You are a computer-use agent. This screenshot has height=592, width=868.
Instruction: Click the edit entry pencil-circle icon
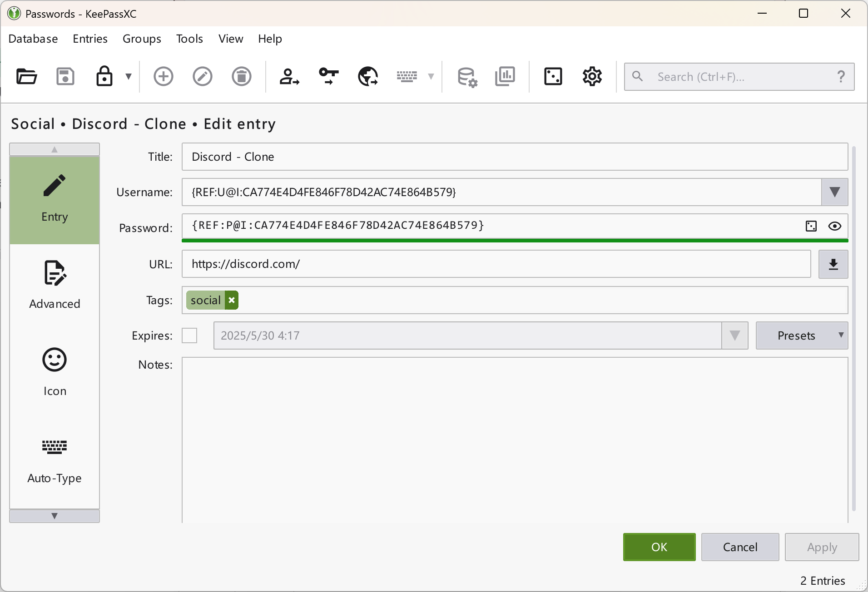click(203, 76)
